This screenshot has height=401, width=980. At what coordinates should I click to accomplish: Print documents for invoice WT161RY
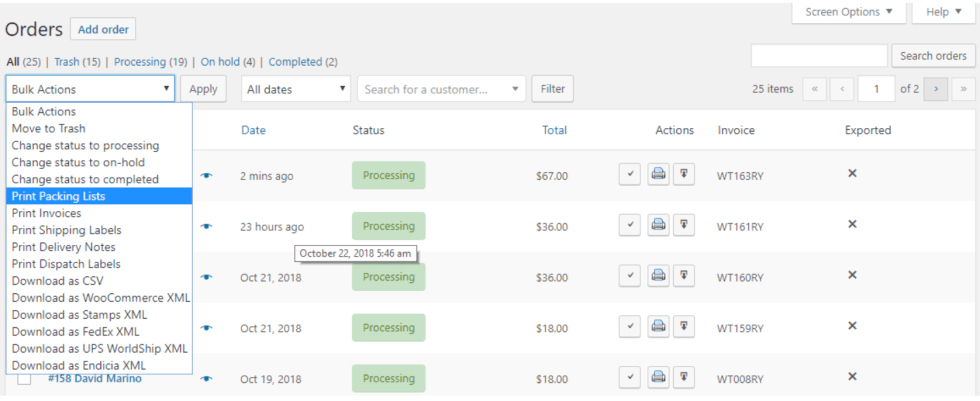click(658, 225)
